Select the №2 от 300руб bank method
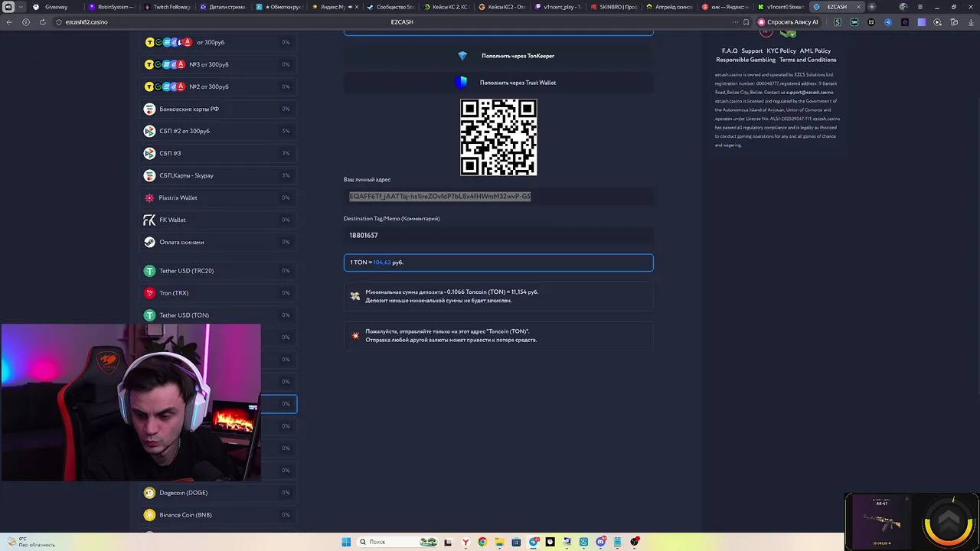The height and width of the screenshot is (551, 980). tap(217, 86)
